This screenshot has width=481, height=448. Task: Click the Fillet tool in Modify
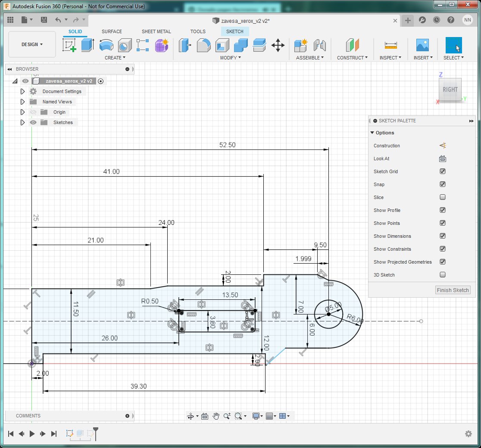pos(204,45)
